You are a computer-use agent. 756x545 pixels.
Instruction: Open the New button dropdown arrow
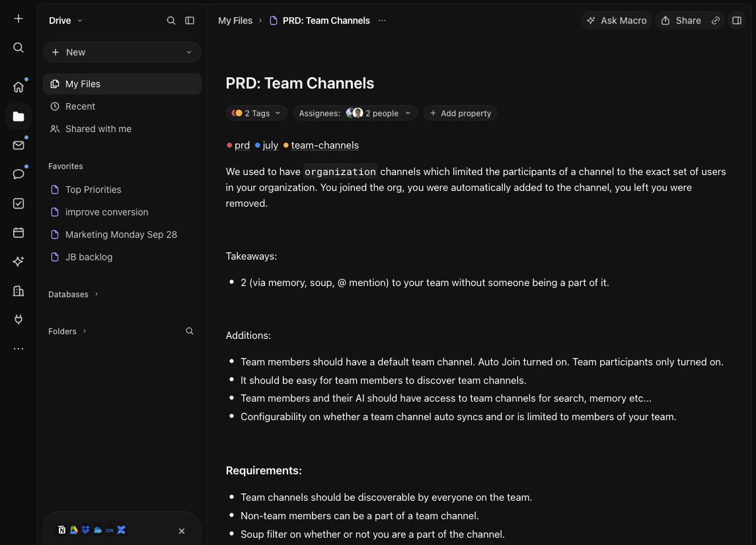click(x=189, y=53)
